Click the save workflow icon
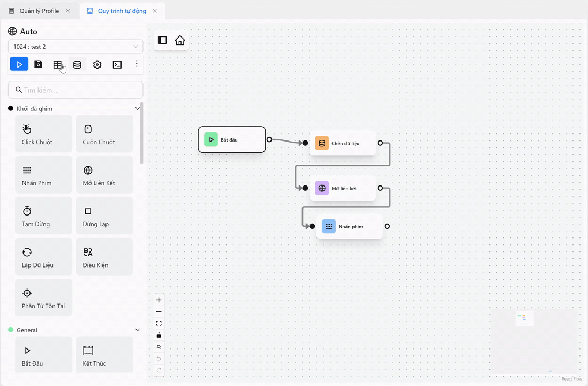This screenshot has height=386, width=588. pos(39,64)
